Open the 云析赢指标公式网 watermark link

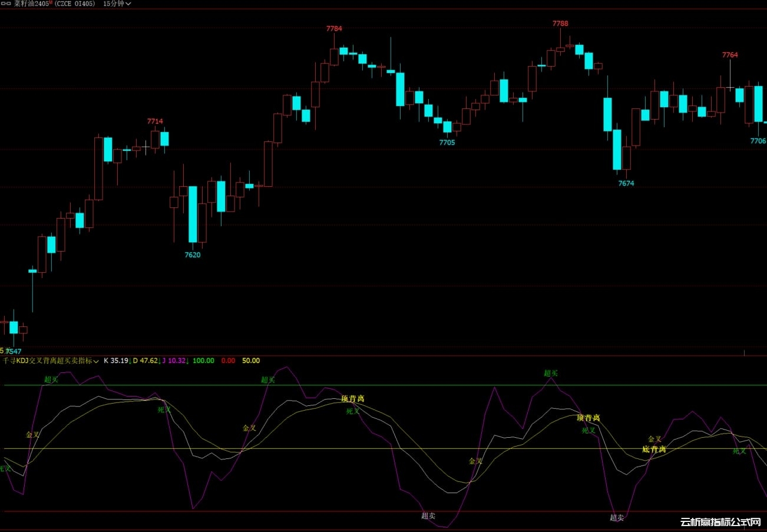721,522
